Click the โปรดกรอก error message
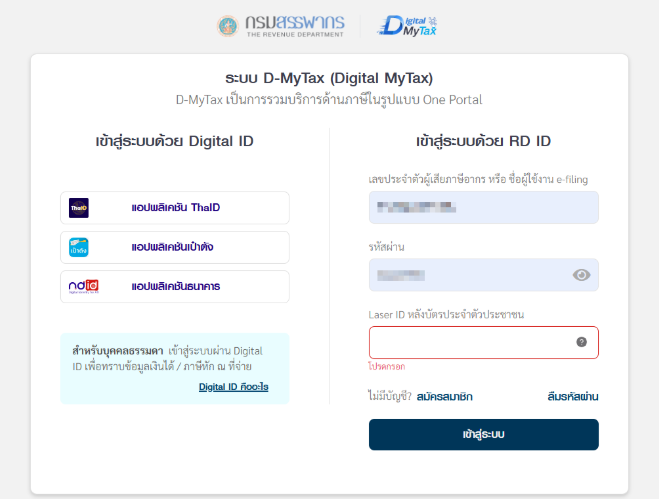 387,367
